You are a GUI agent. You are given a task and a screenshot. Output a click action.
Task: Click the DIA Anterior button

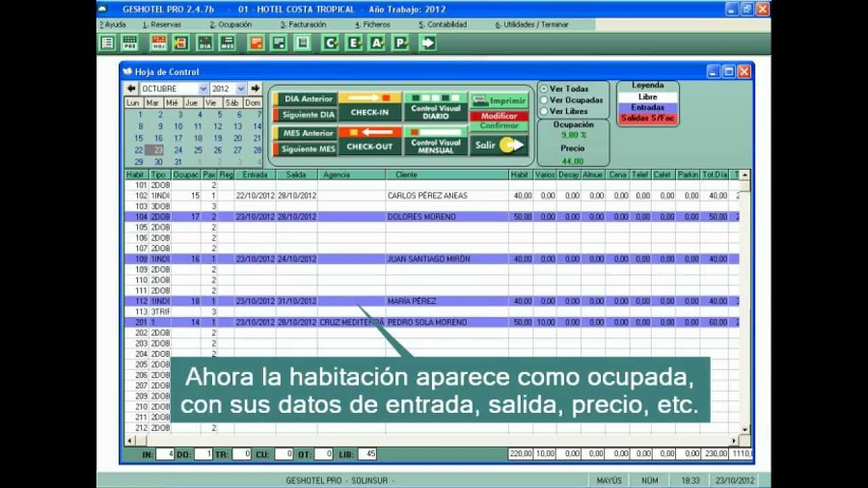pyautogui.click(x=305, y=99)
